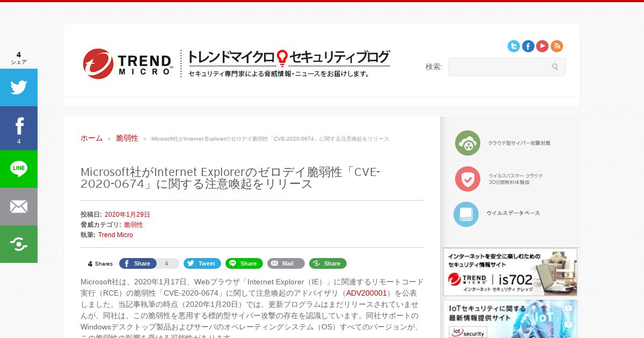Click the inline Mail button
The width and height of the screenshot is (644, 338).
(286, 263)
